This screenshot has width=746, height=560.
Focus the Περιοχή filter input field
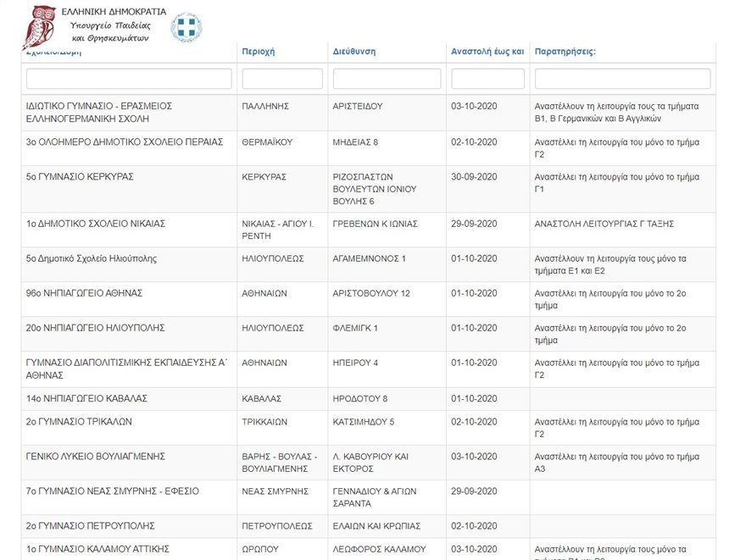(x=282, y=79)
